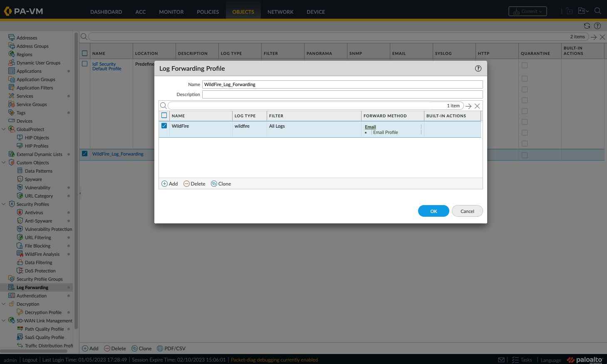Open the HIP Objects icon

click(x=20, y=137)
